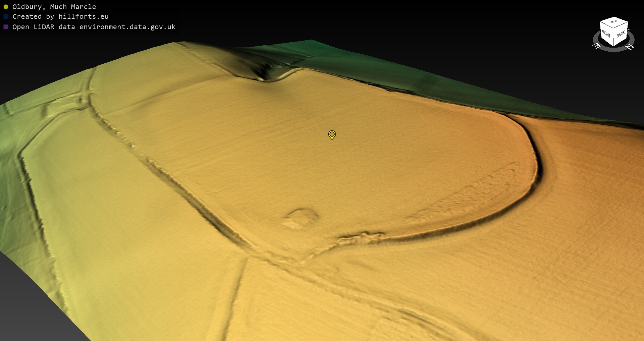Click the "Oldbury, Much Marcle" label
Viewport: 644px width, 341px height.
54,7
